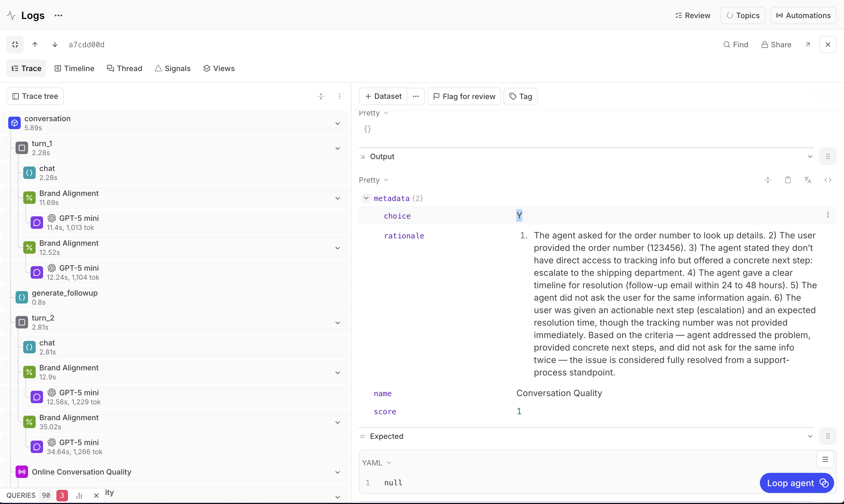This screenshot has width=844, height=504.
Task: Flag this span for review
Action: coord(464,97)
